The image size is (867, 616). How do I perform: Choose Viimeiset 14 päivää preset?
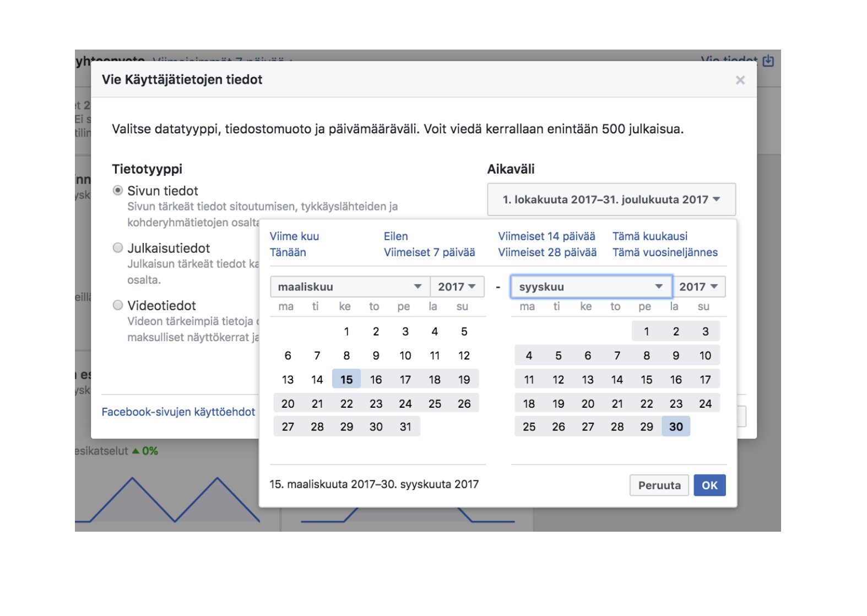click(546, 236)
